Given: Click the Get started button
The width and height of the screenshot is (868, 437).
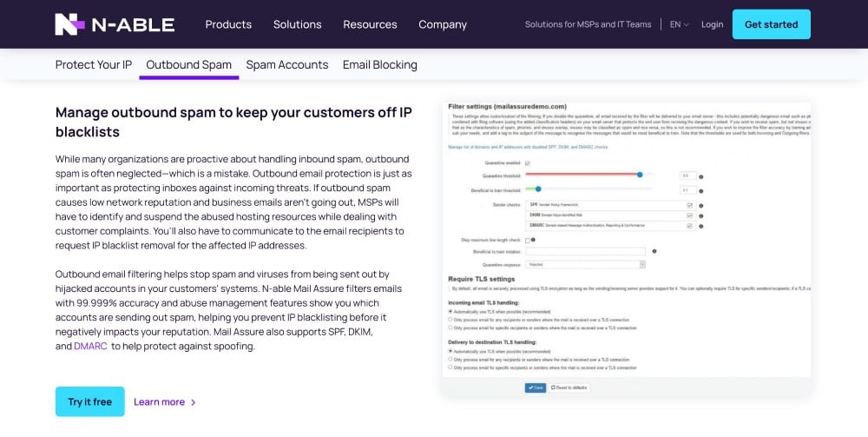Looking at the screenshot, I should point(771,24).
